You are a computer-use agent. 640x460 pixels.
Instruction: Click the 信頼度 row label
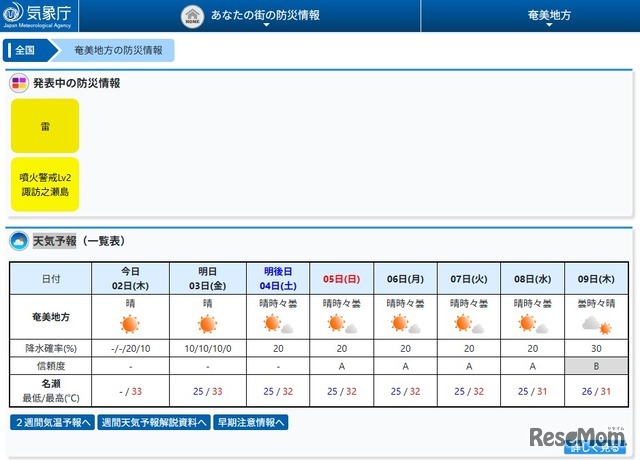(51, 366)
